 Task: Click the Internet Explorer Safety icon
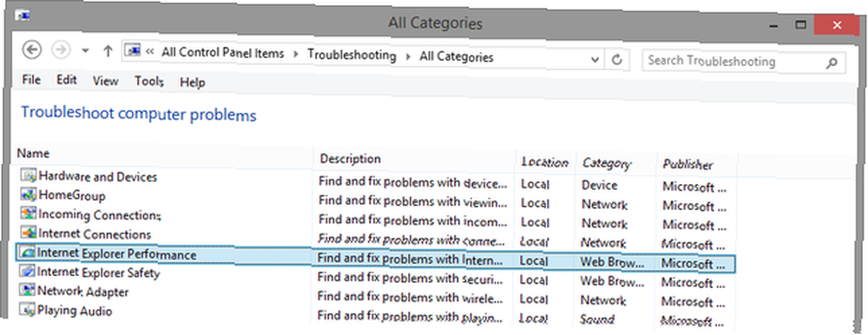(x=27, y=272)
